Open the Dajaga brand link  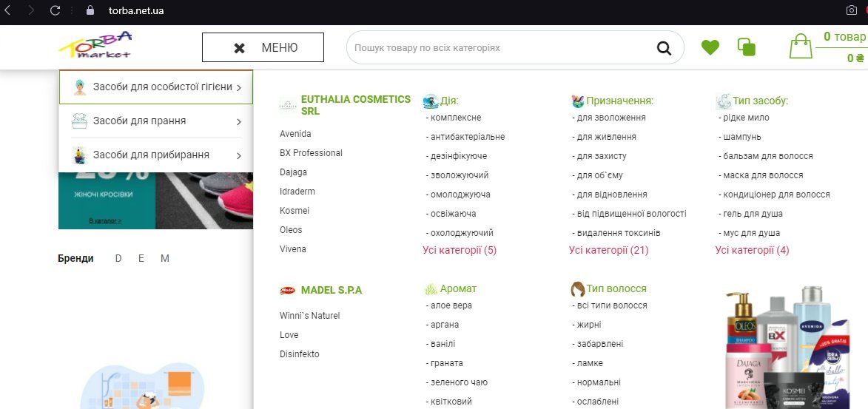click(x=293, y=172)
